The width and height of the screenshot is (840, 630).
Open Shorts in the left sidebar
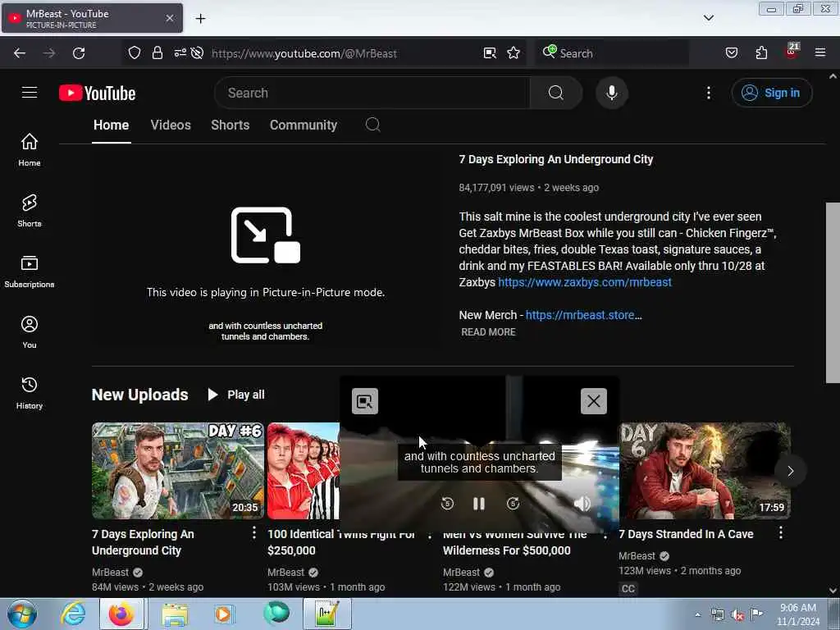30,210
